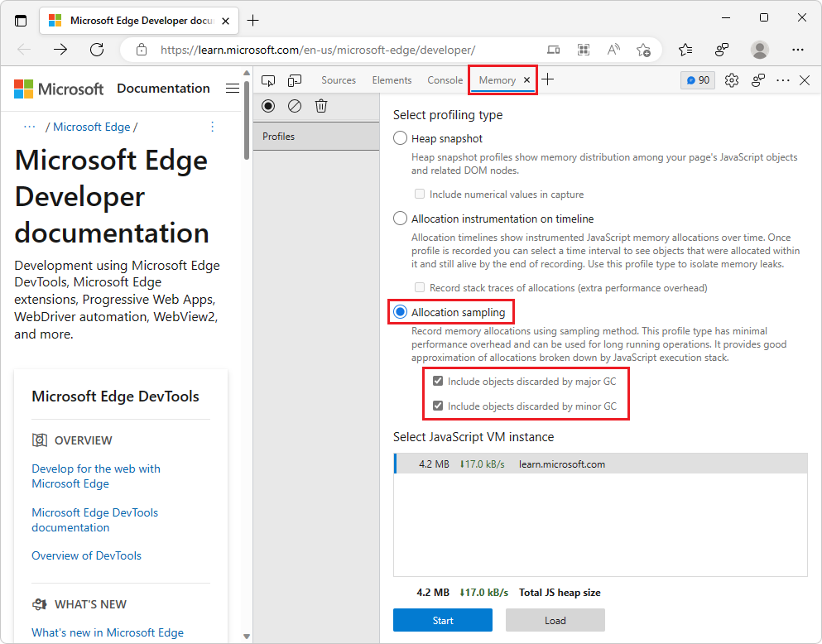Open the 90 issues counter badge
Screen dimensions: 822x644
[698, 80]
